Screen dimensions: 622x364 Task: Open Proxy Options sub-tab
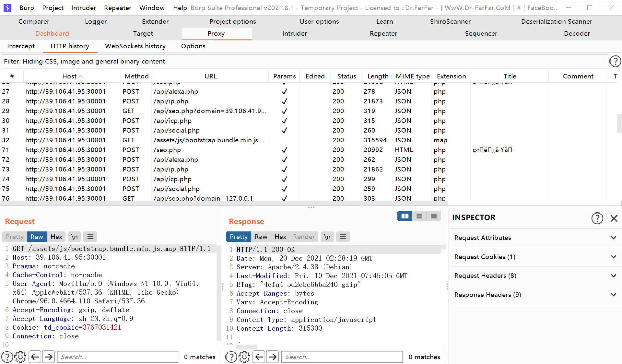click(193, 46)
